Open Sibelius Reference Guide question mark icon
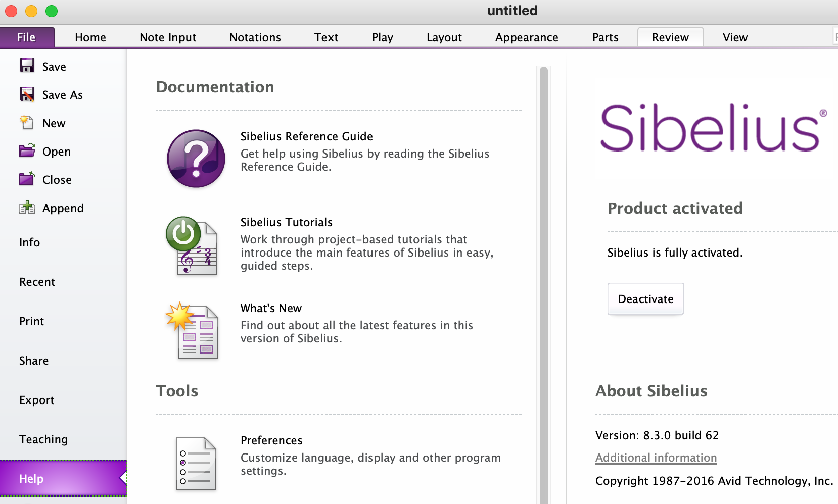The image size is (838, 504). coord(196,159)
